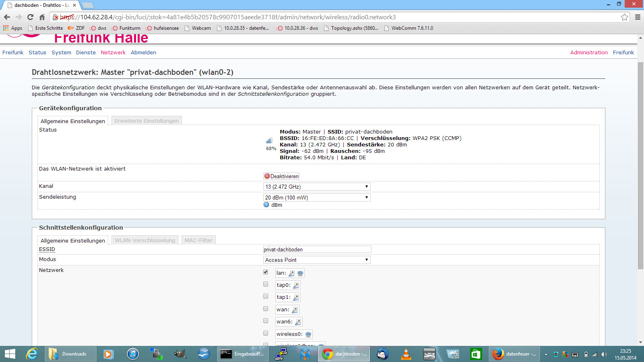
Task: Change the Modus from Access Point
Action: pos(316,259)
